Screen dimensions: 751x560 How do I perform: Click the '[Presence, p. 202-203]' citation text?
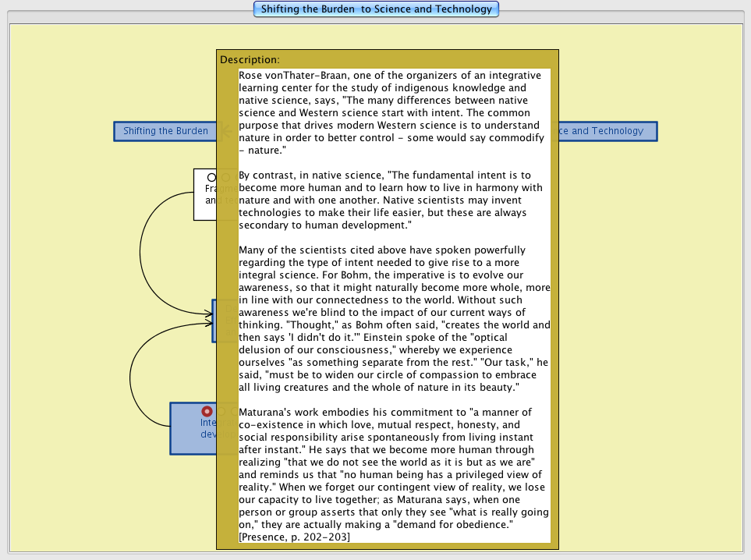[x=294, y=537]
